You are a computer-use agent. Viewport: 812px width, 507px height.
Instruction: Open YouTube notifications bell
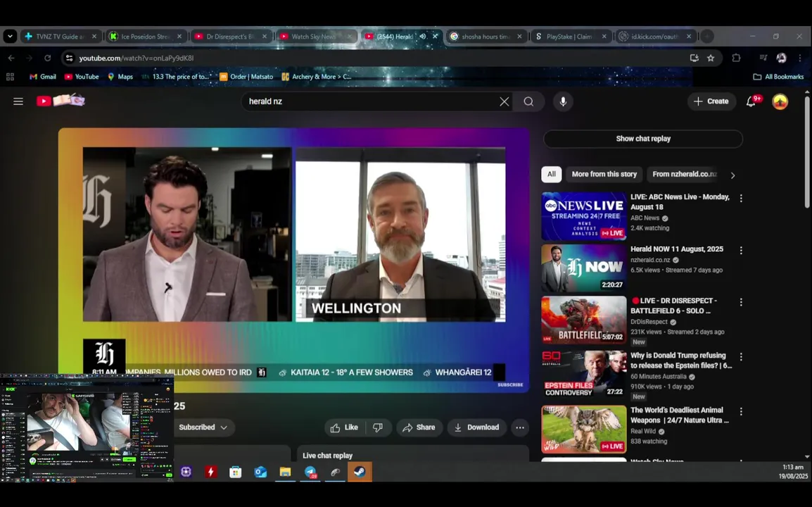(752, 101)
